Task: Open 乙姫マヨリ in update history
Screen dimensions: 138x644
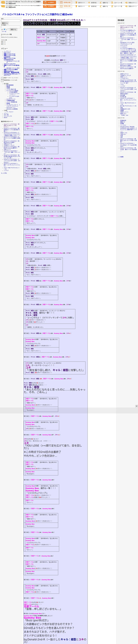Action: [x=123, y=134]
